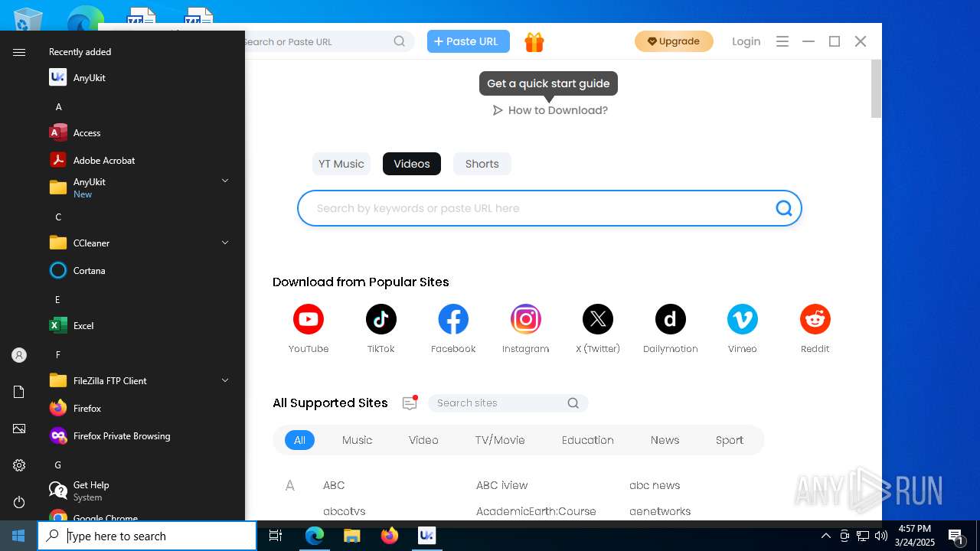This screenshot has height=551, width=980.
Task: Click the Windows Start button
Action: [x=18, y=536]
